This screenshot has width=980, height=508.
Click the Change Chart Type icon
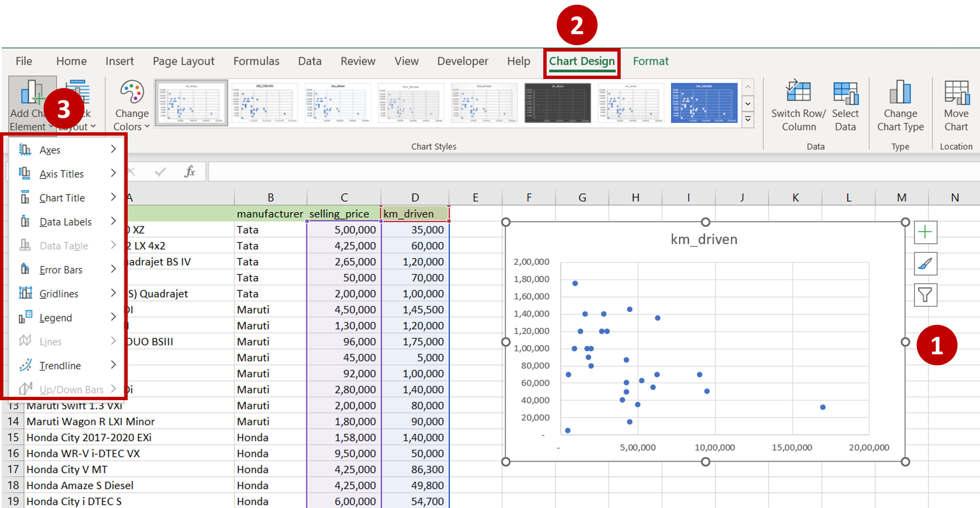[900, 92]
